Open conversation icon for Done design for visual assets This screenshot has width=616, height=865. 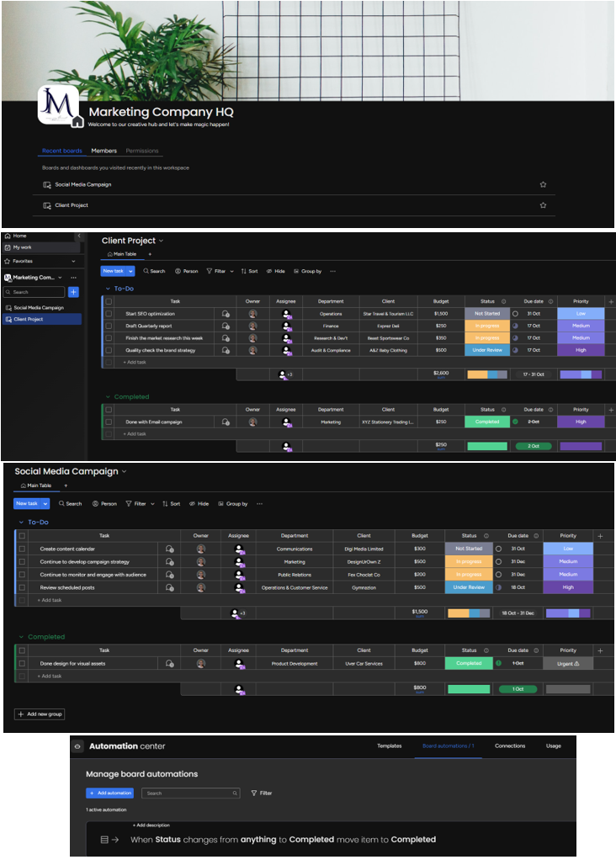[x=170, y=664]
